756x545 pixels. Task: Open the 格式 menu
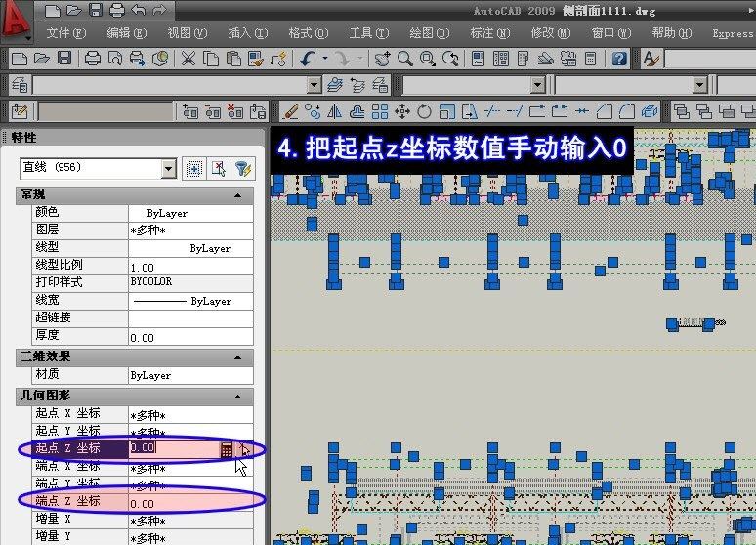tap(308, 33)
